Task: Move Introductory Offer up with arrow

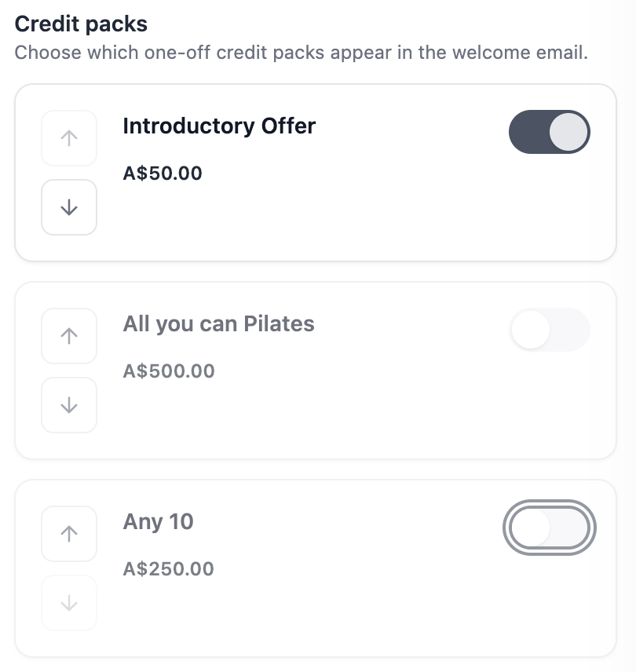Action: coord(69,138)
